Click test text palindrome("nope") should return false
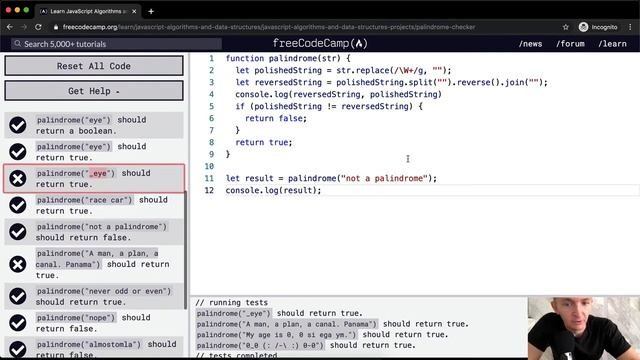The width and height of the screenshot is (640, 360). point(93,323)
